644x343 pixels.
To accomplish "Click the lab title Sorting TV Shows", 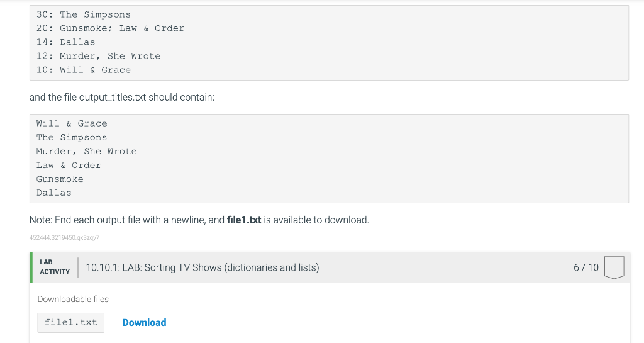I will click(202, 267).
